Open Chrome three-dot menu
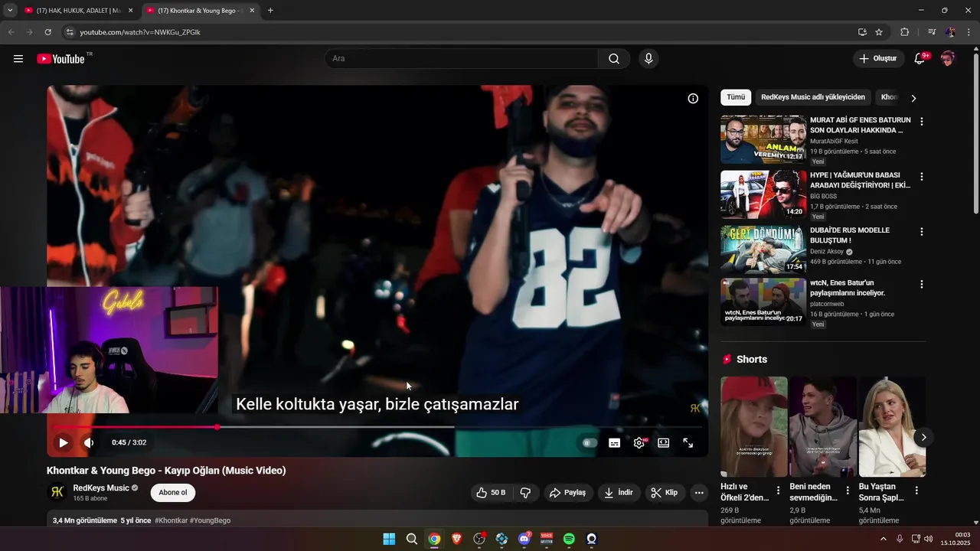 pyautogui.click(x=969, y=32)
